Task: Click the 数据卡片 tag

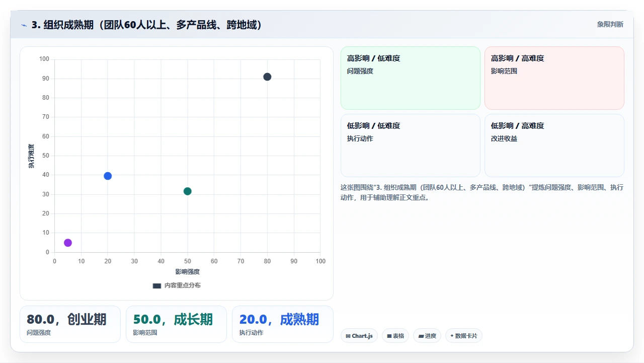Action: [x=464, y=336]
